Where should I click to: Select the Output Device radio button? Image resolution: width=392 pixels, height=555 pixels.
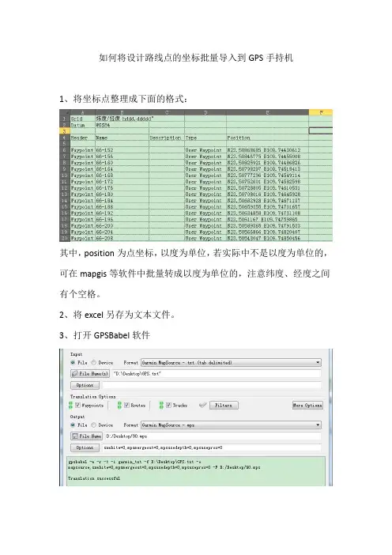(94, 425)
